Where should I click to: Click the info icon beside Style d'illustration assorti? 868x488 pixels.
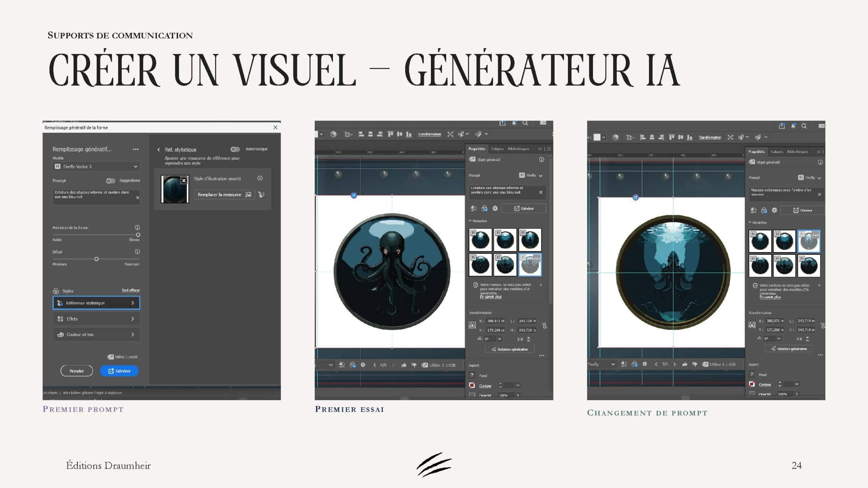260,178
